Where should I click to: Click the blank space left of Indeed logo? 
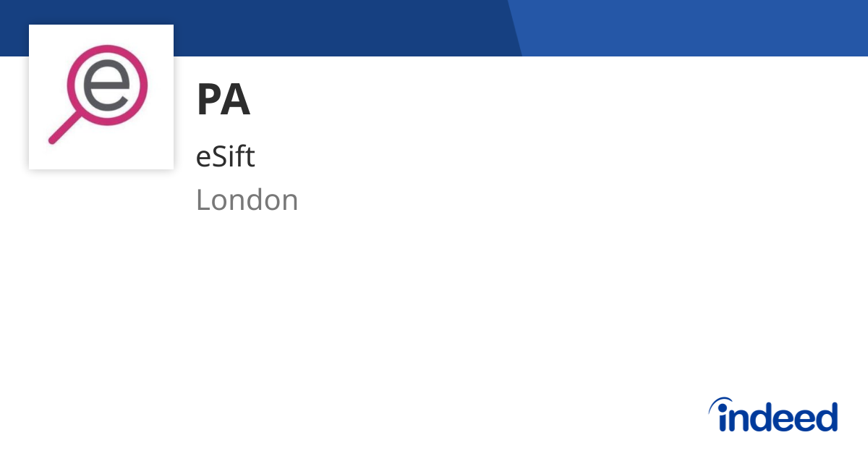click(506, 415)
